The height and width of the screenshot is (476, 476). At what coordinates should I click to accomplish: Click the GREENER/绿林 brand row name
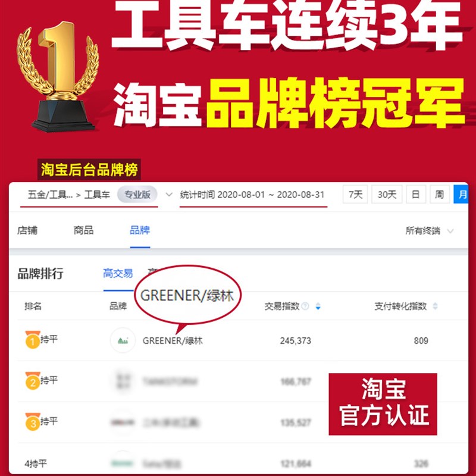pos(173,340)
